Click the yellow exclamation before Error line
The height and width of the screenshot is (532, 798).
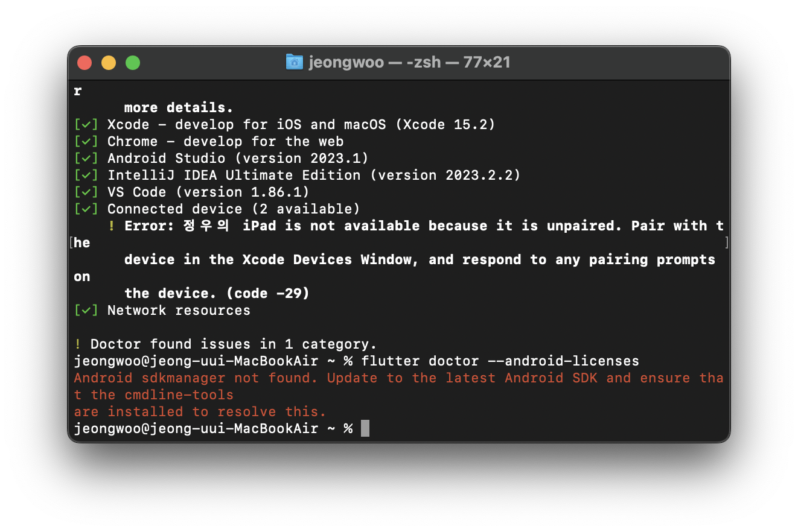(112, 226)
